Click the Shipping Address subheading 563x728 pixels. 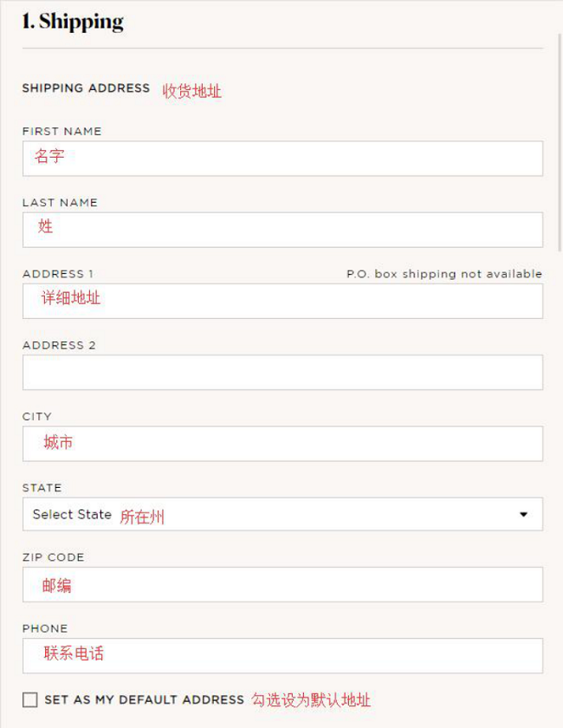(86, 88)
